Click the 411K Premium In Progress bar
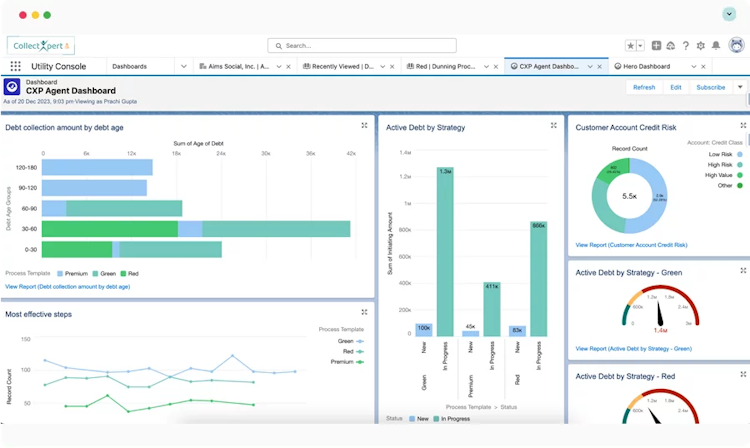The width and height of the screenshot is (750, 448). [x=492, y=309]
